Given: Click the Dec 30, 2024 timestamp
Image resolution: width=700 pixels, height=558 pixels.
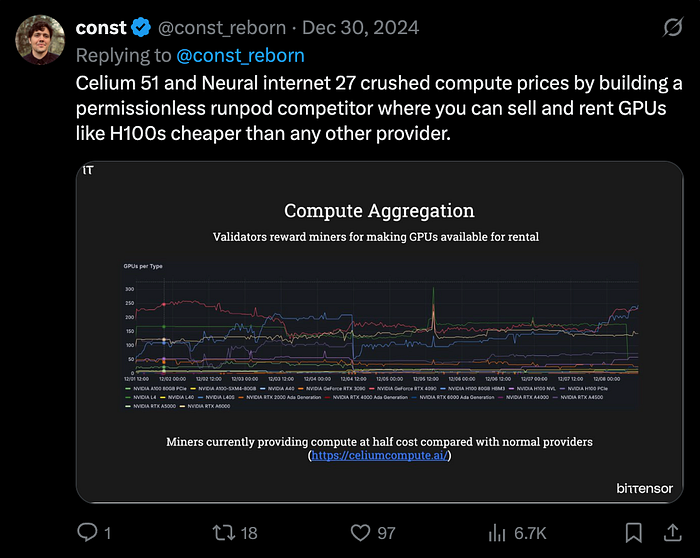Looking at the screenshot, I should [361, 28].
